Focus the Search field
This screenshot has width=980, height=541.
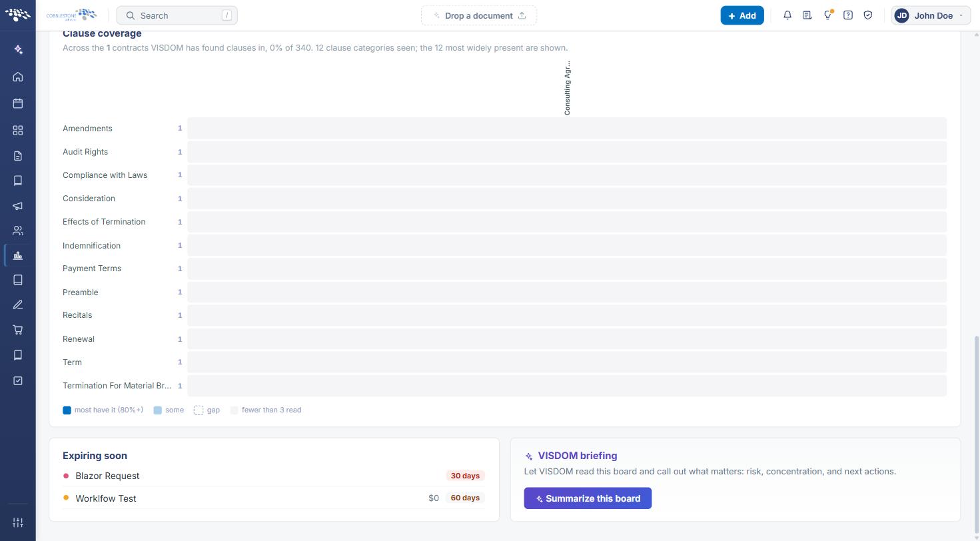point(177,15)
